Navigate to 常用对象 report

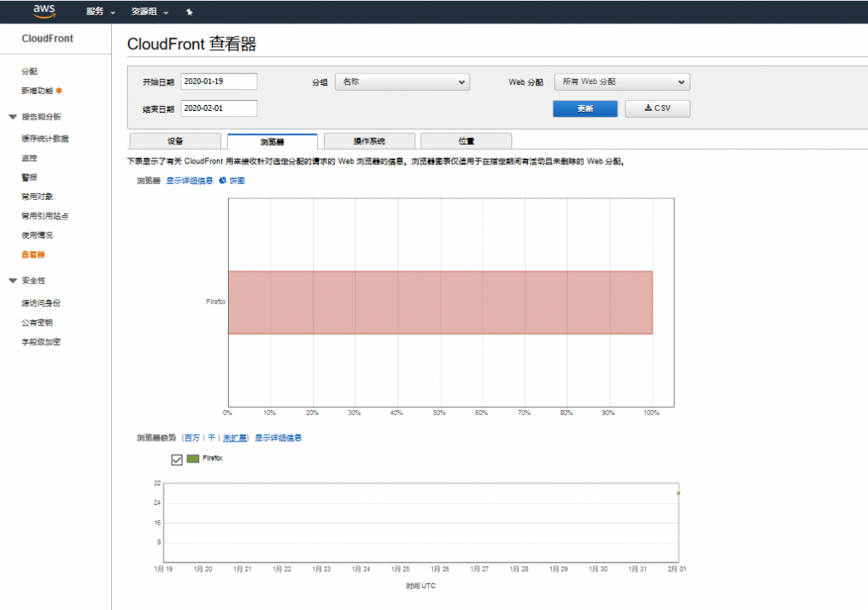[x=37, y=197]
